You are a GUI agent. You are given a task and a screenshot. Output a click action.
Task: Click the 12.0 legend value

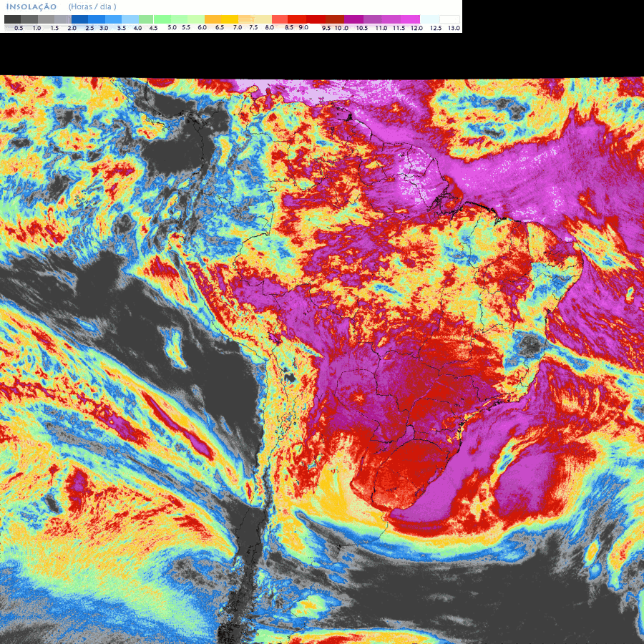tap(417, 28)
